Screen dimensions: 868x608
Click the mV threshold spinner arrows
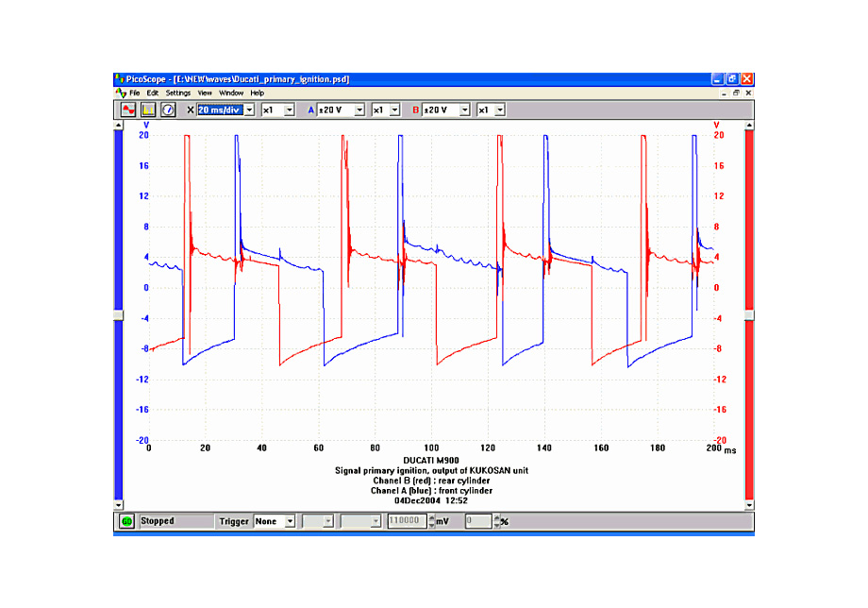(x=432, y=521)
